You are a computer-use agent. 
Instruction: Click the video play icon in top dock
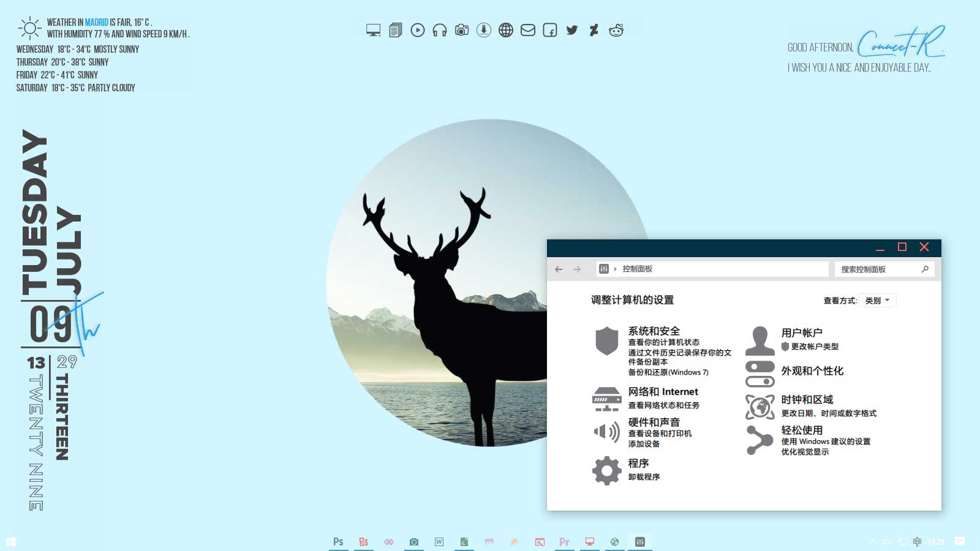coord(418,30)
